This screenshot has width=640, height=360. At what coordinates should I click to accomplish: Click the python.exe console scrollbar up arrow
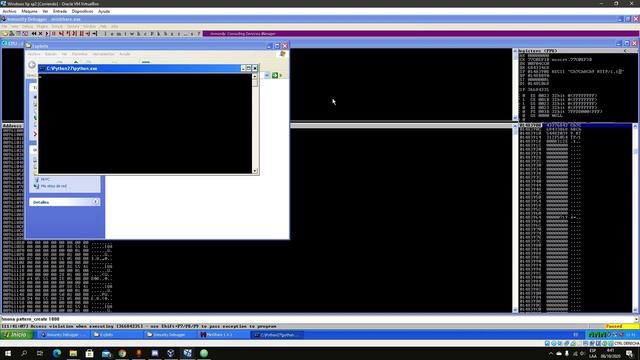tap(255, 76)
